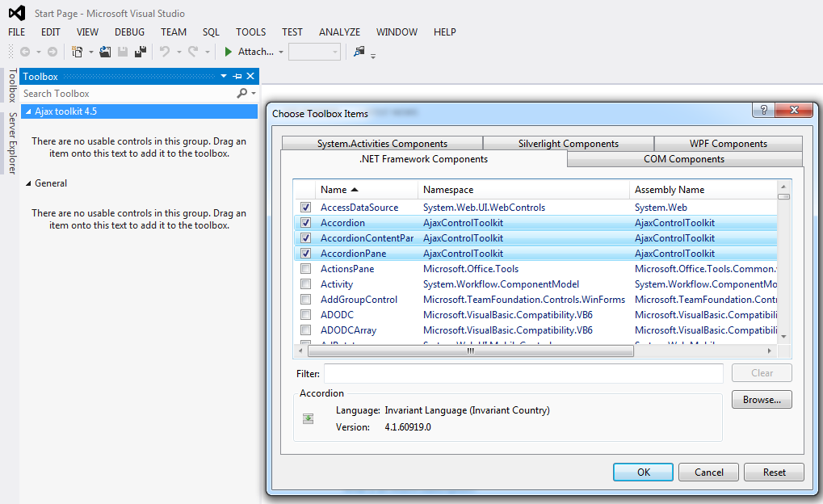Click the Search Toolbox magnifier icon

click(241, 94)
